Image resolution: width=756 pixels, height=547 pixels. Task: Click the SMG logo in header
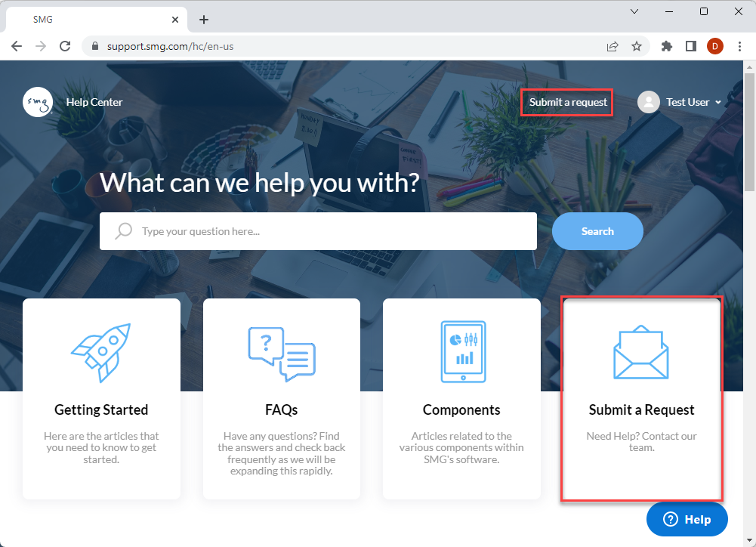pyautogui.click(x=38, y=102)
